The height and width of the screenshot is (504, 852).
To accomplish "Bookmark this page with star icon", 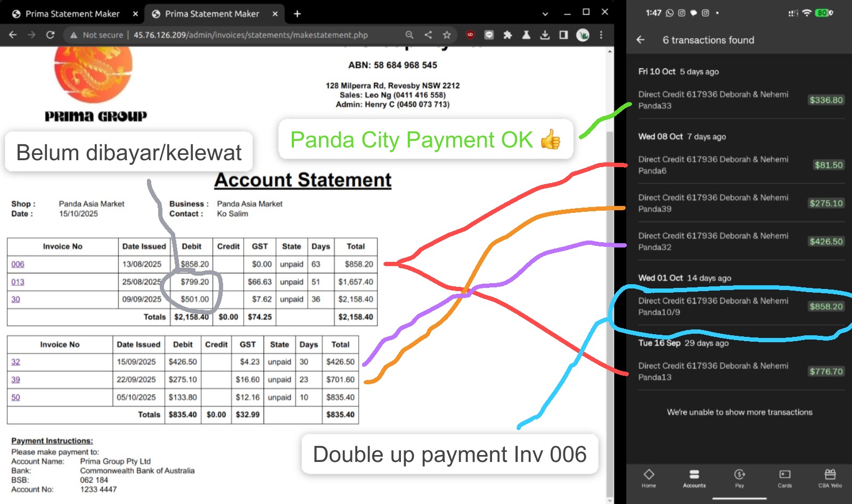I will pos(447,35).
